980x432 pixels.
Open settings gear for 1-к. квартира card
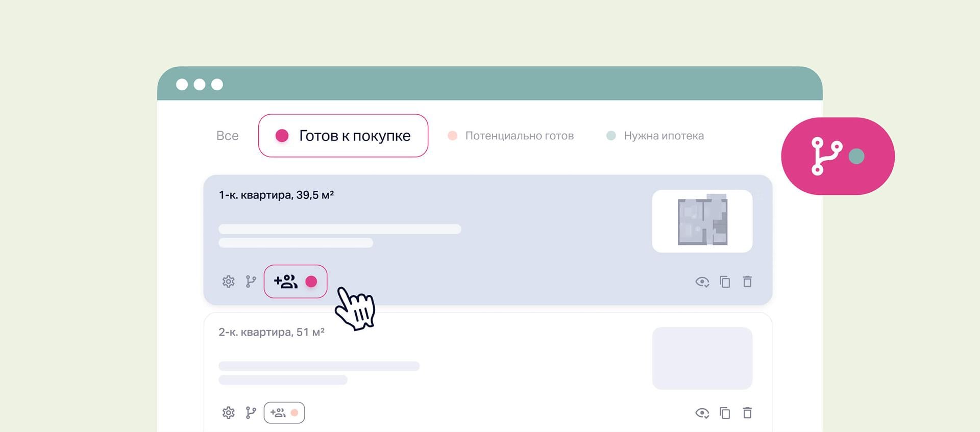click(228, 282)
